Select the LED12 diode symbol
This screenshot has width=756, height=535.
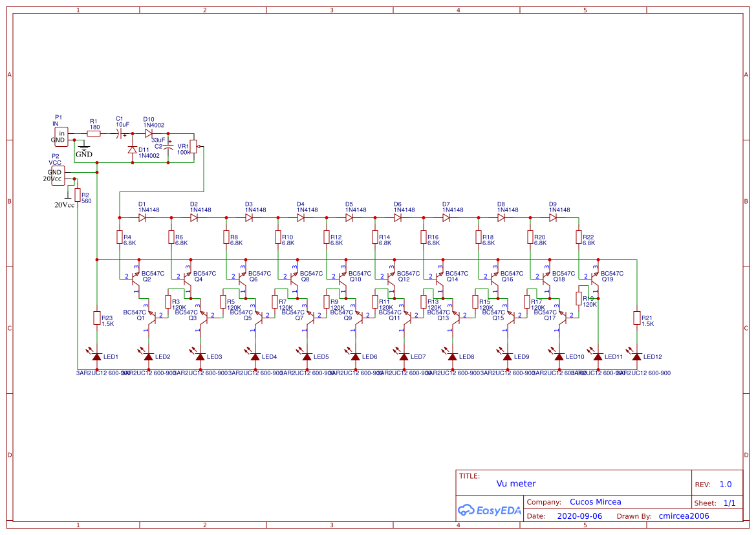pyautogui.click(x=637, y=356)
